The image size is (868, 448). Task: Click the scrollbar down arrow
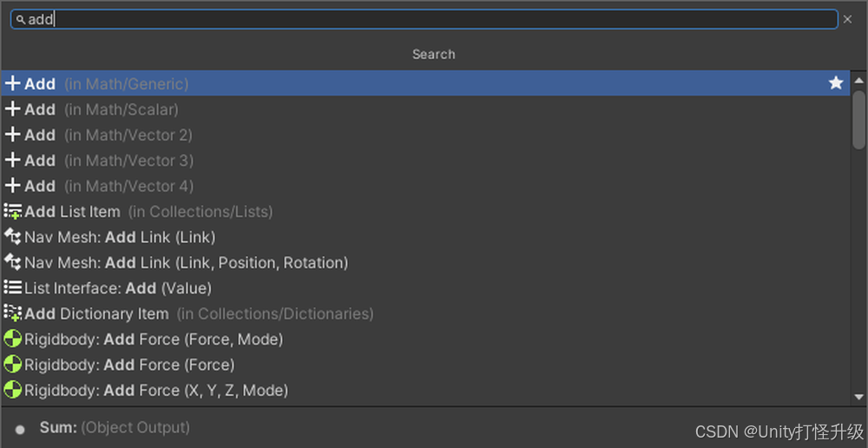[858, 398]
